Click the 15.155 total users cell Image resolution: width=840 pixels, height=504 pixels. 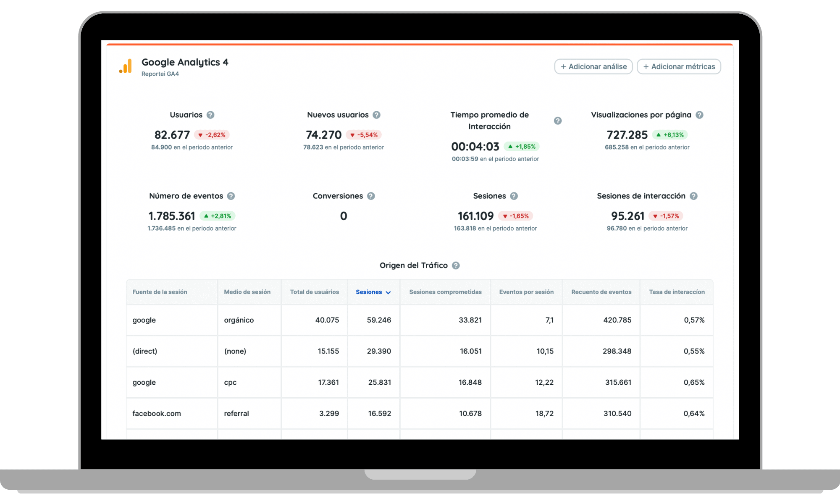315,351
